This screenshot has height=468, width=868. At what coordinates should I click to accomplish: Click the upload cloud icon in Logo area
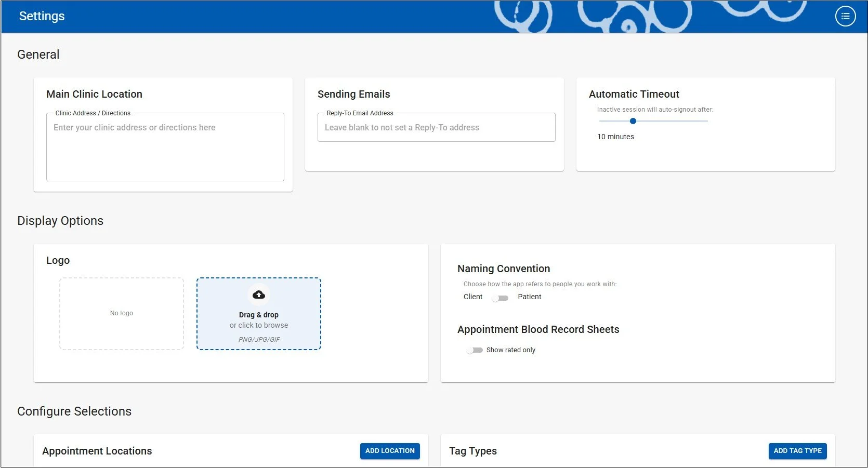click(x=258, y=294)
